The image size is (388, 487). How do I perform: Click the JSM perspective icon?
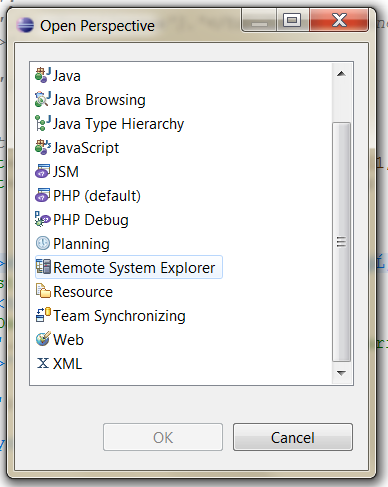coord(43,171)
